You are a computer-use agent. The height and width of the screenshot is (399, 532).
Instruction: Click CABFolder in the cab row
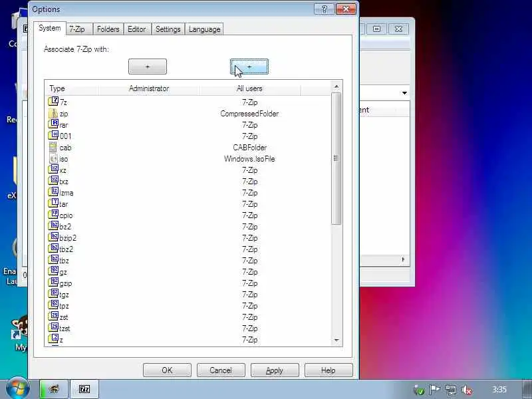coord(250,148)
